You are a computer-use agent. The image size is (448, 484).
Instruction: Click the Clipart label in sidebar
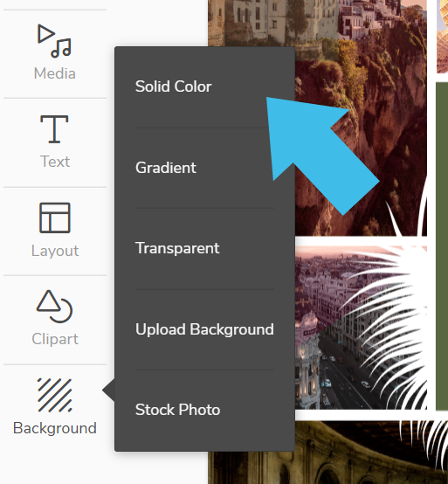55,339
